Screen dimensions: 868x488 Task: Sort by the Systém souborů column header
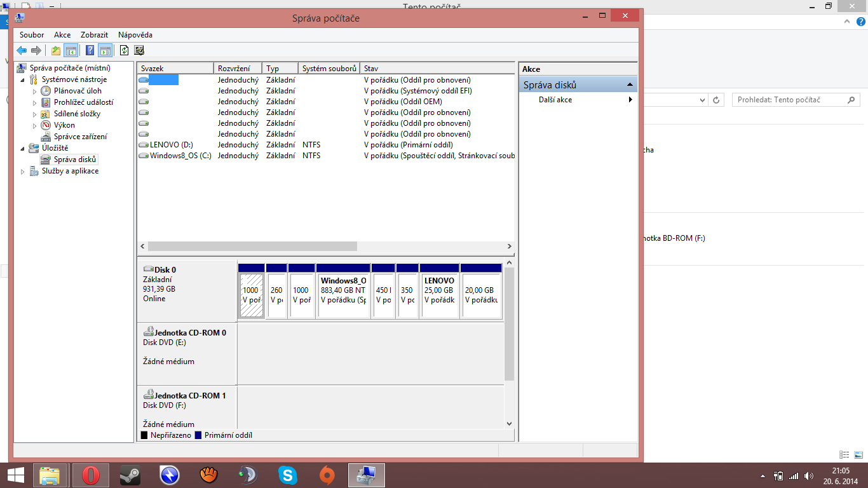pyautogui.click(x=329, y=68)
